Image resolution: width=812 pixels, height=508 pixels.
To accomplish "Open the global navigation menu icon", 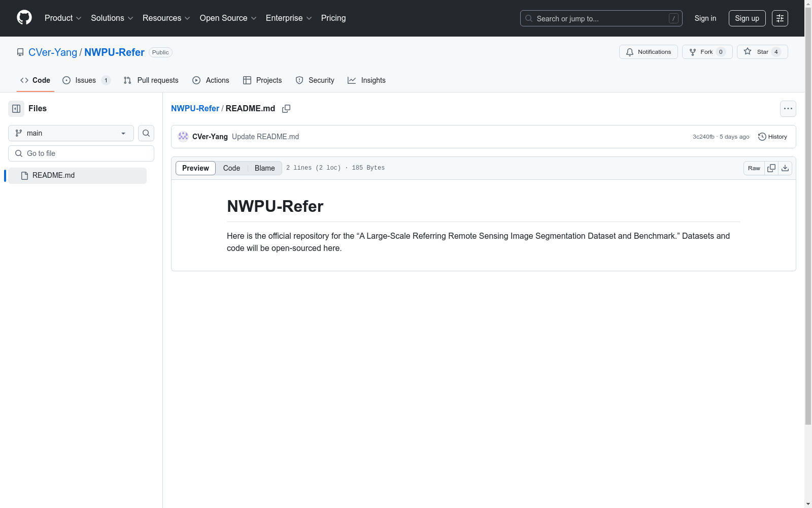I will (780, 18).
